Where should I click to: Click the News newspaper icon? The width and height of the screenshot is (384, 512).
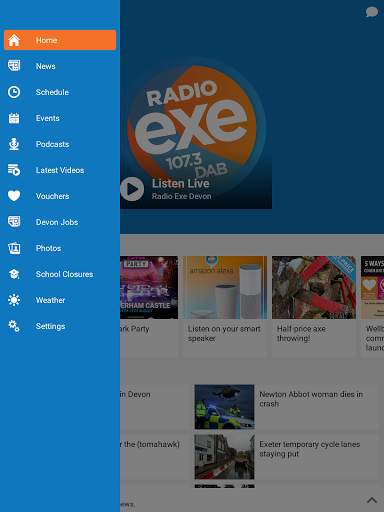tap(14, 66)
